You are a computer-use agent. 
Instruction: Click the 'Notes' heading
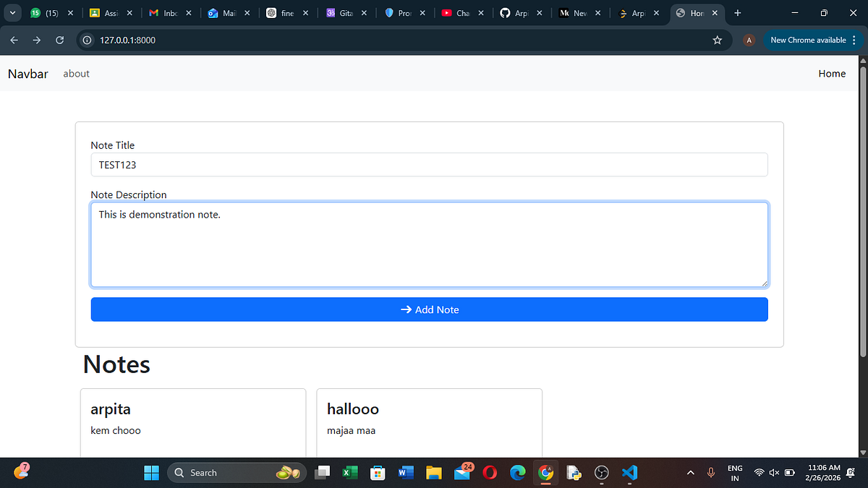click(x=116, y=364)
